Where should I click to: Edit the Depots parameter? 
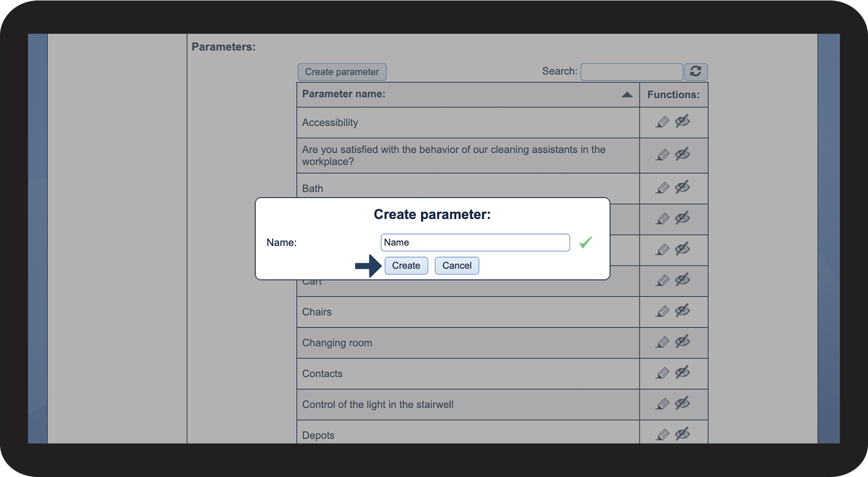(662, 435)
